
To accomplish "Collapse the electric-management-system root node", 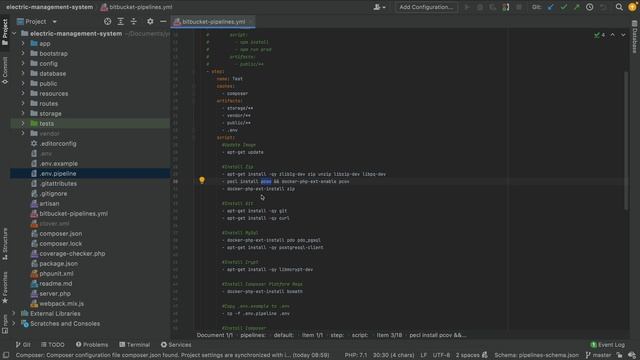I will 14,33.
